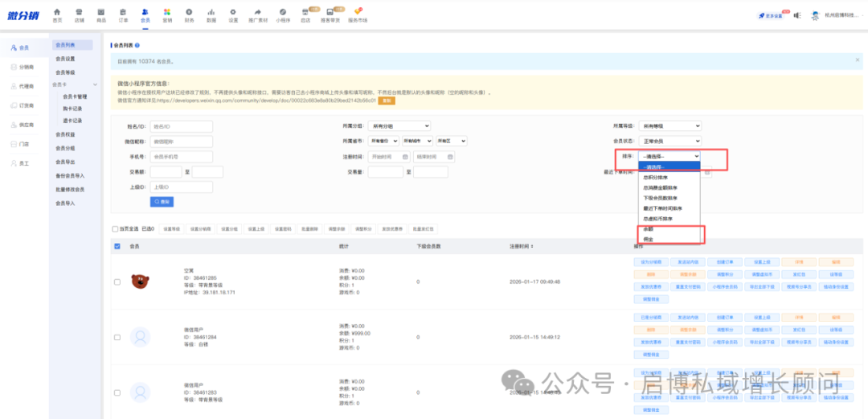Select 分销商 in the left sidebar
The width and height of the screenshot is (868, 419).
[x=24, y=67]
